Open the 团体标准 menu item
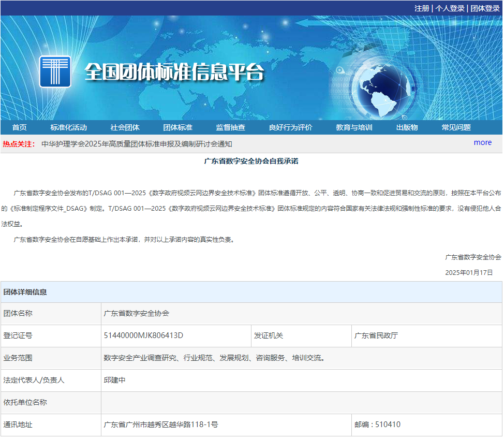Image resolution: width=504 pixels, height=439 pixels. point(178,127)
